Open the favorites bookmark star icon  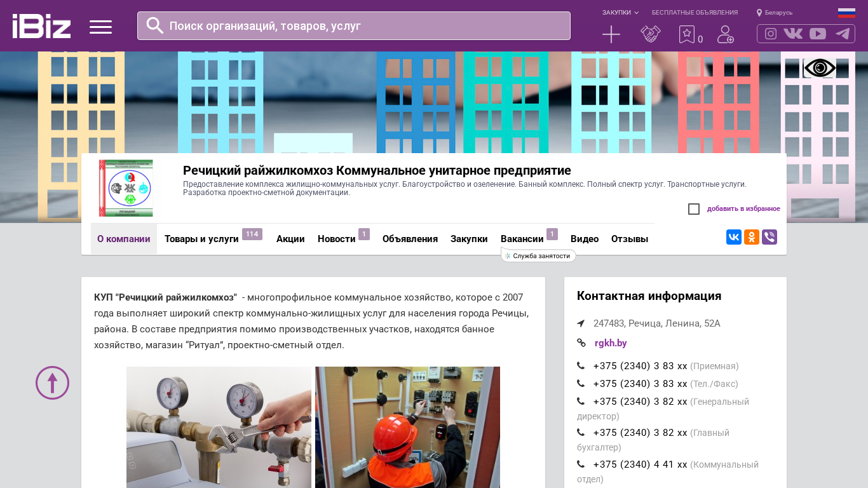(x=687, y=34)
